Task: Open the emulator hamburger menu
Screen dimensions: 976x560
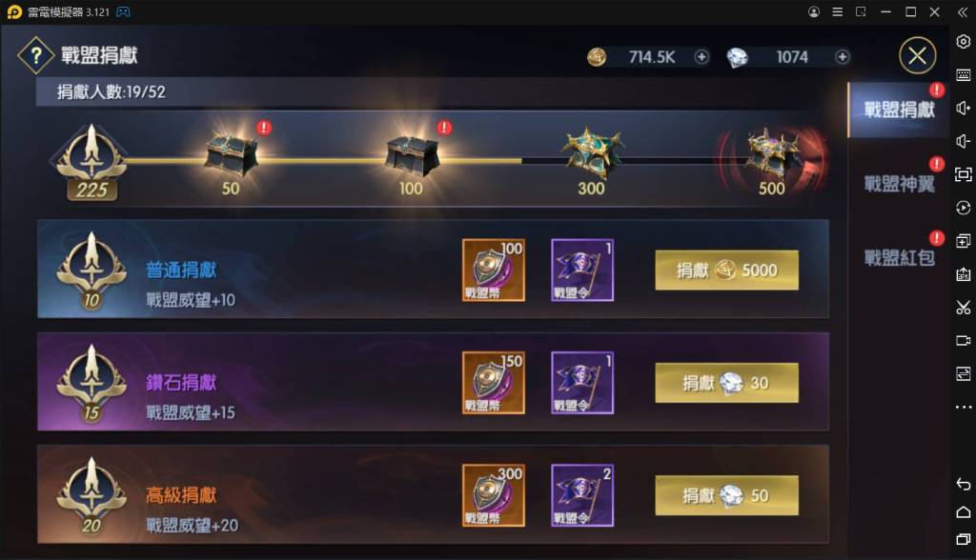Action: point(838,11)
